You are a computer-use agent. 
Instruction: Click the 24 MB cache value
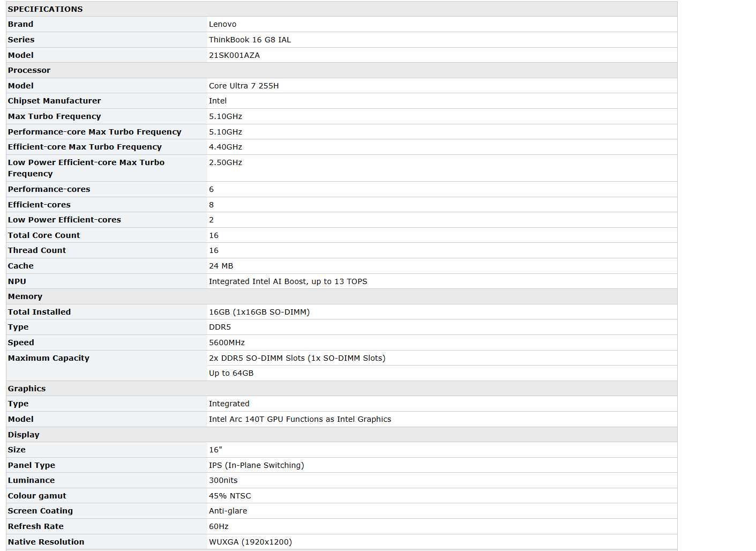tap(221, 266)
